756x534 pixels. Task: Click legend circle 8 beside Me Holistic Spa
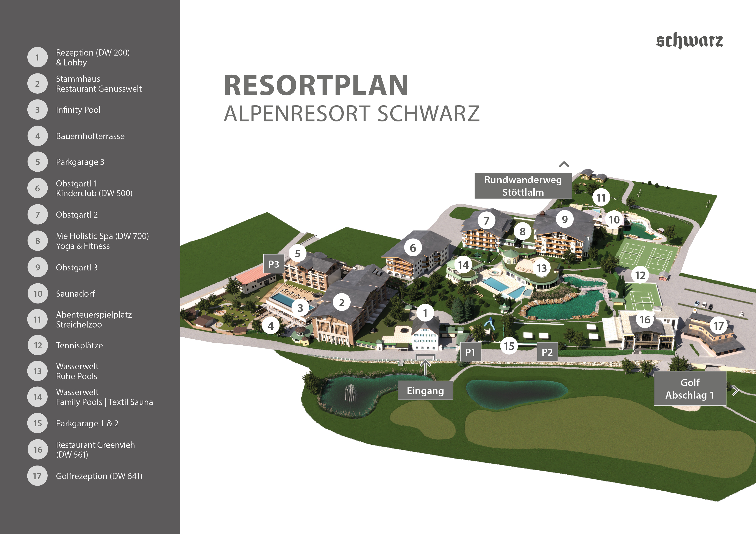pos(37,241)
